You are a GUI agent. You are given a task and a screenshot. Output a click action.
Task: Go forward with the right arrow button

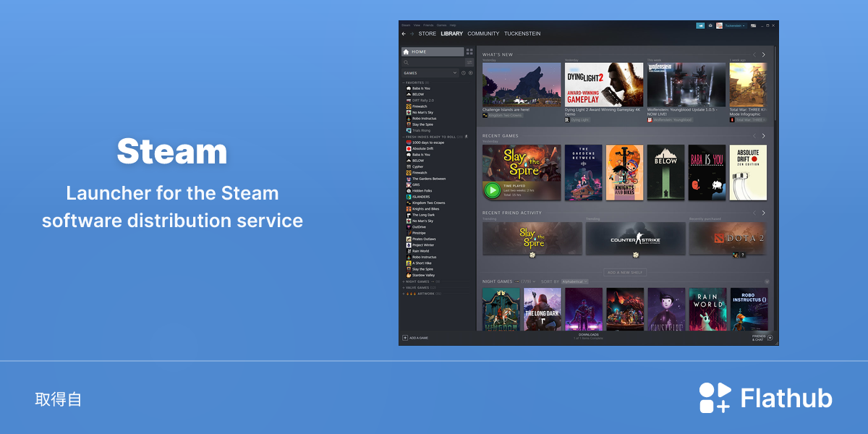(x=412, y=34)
